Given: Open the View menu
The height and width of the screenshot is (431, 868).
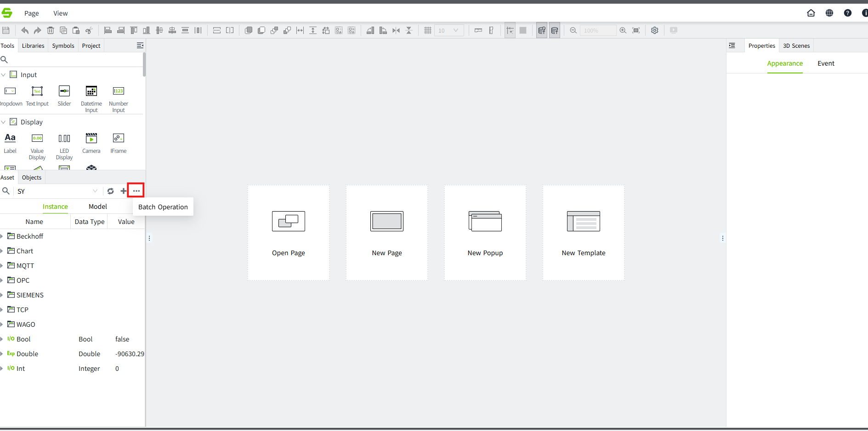Looking at the screenshot, I should (60, 13).
